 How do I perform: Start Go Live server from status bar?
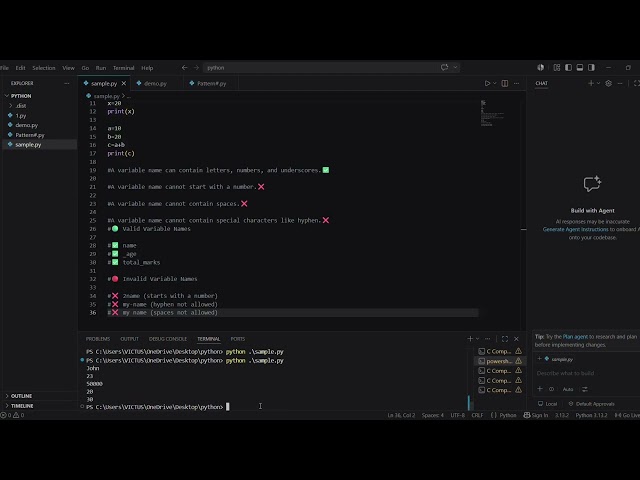click(627, 415)
